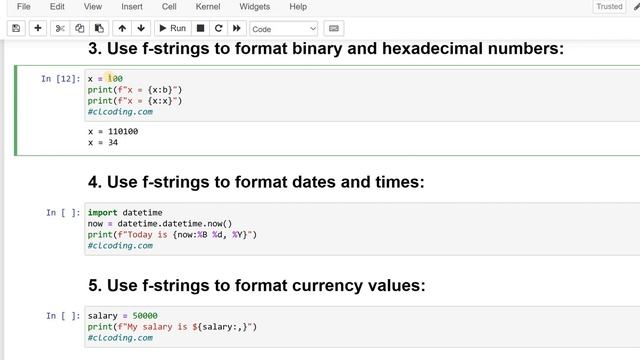Open the Edit menu
The image size is (640, 360).
coord(57,7)
